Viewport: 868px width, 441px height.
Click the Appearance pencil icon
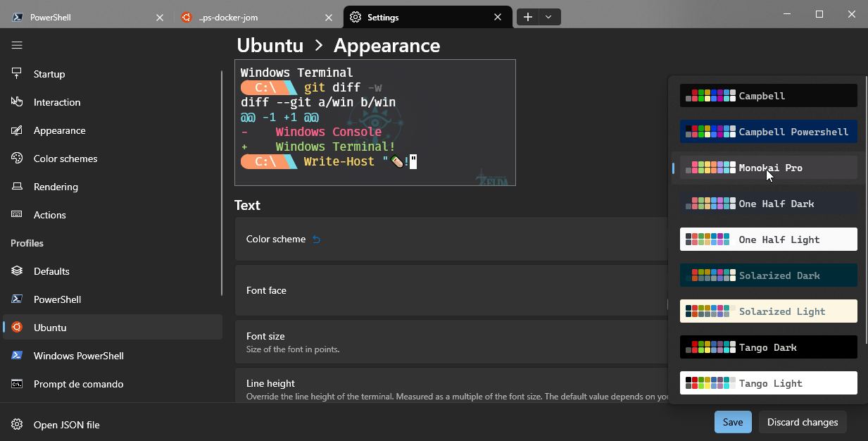[x=17, y=130]
